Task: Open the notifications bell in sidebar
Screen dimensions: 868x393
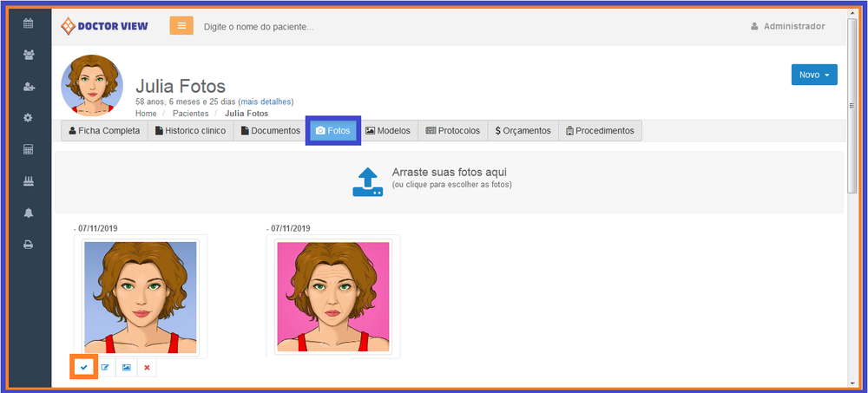Action: tap(28, 213)
